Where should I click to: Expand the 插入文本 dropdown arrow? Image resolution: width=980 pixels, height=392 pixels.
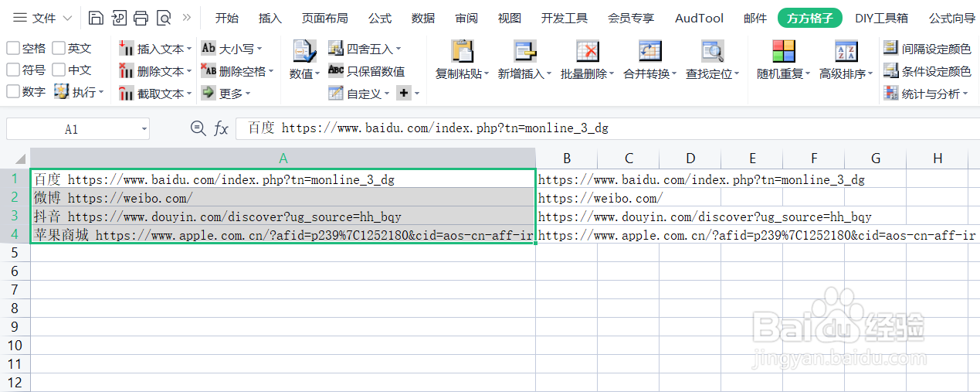[189, 49]
